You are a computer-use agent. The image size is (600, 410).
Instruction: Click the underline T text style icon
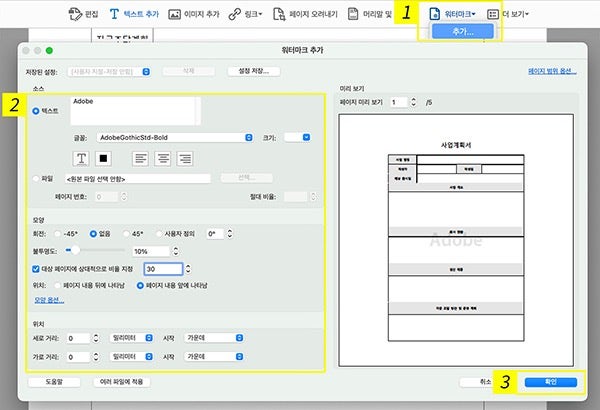point(81,158)
